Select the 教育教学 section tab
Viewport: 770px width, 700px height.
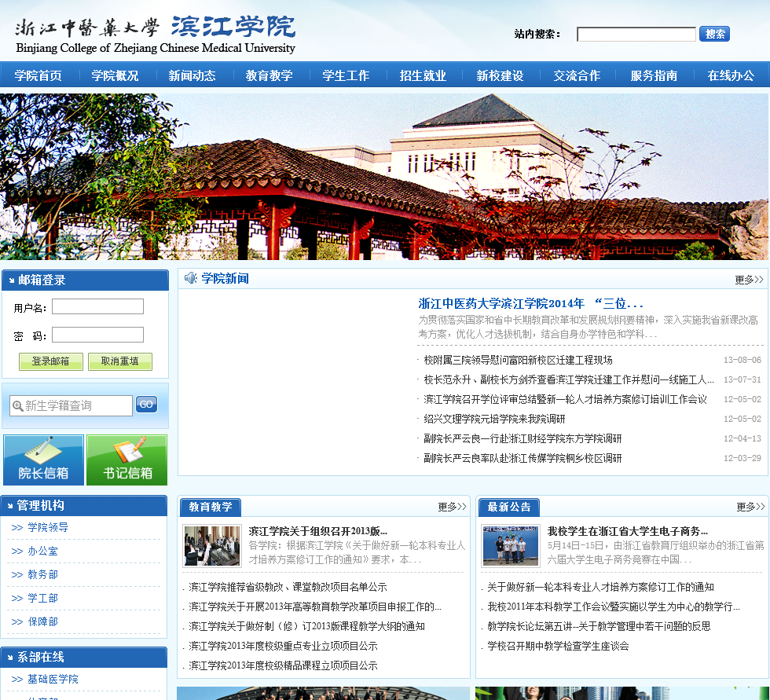(211, 507)
